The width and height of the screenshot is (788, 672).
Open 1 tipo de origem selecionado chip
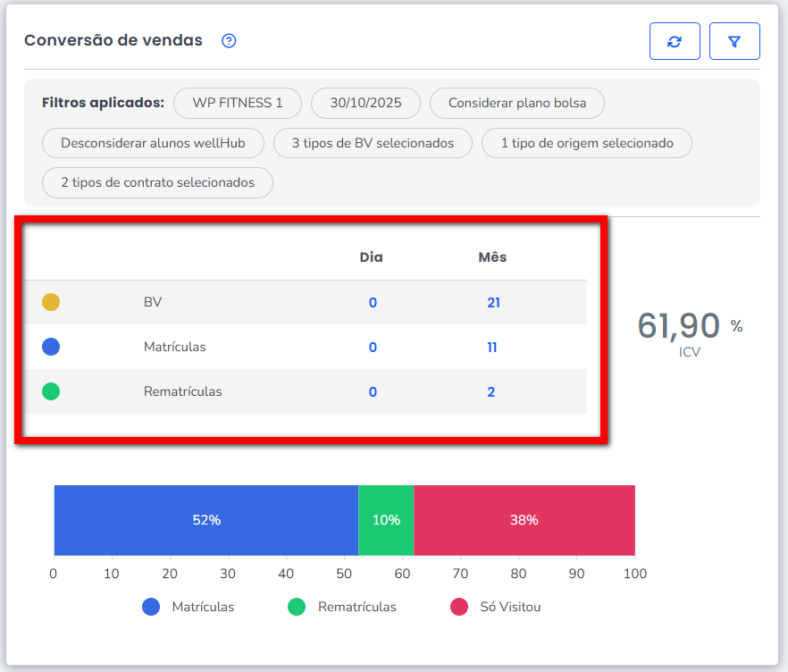point(587,143)
